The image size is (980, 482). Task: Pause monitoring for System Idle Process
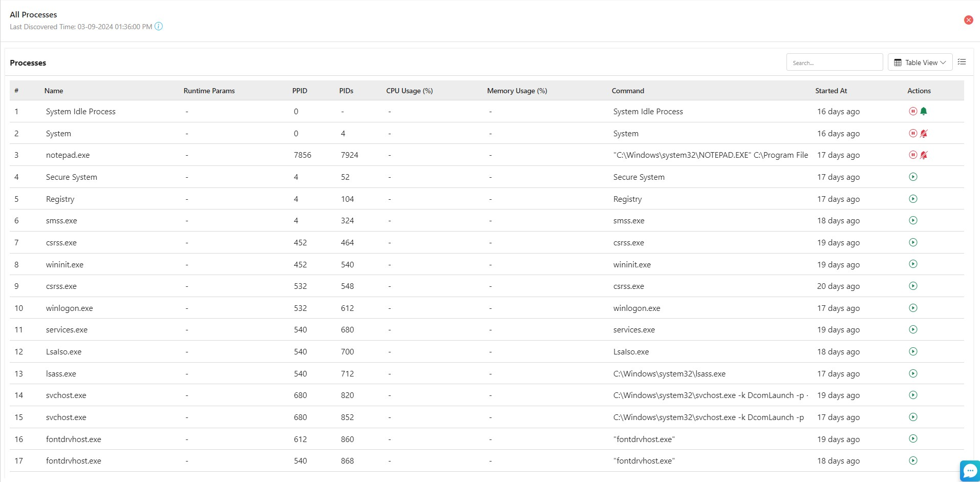pyautogui.click(x=912, y=111)
